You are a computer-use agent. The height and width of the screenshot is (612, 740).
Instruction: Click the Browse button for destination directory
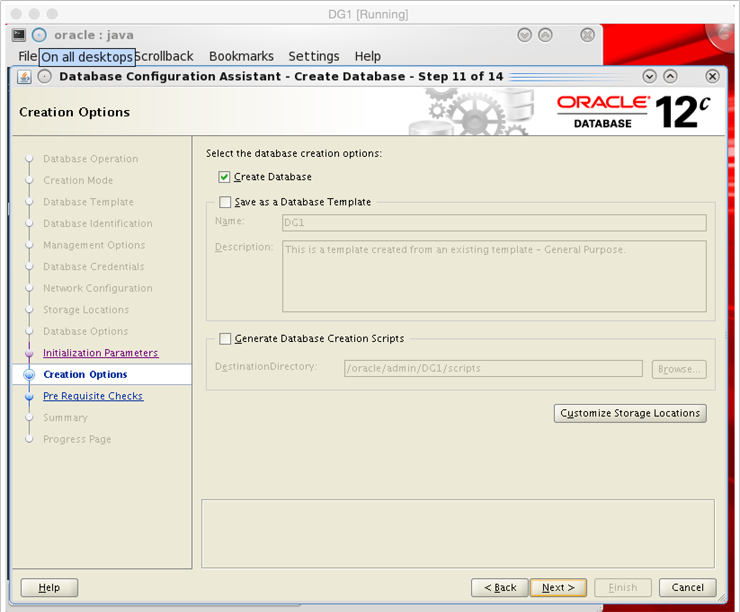tap(679, 369)
